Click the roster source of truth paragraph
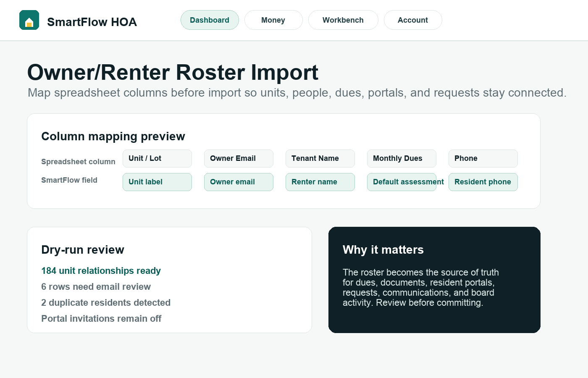Image resolution: width=588 pixels, height=378 pixels. point(421,288)
